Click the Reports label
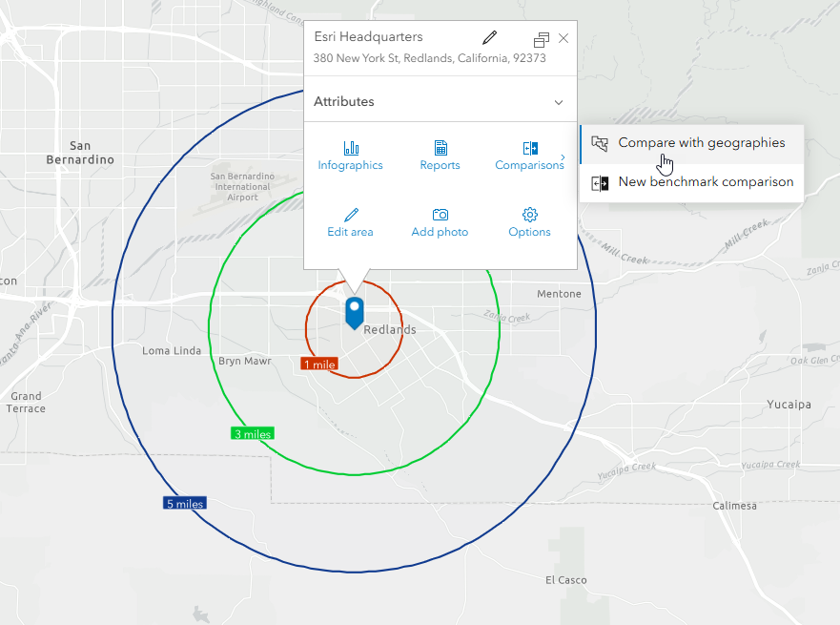The image size is (840, 625). [440, 165]
